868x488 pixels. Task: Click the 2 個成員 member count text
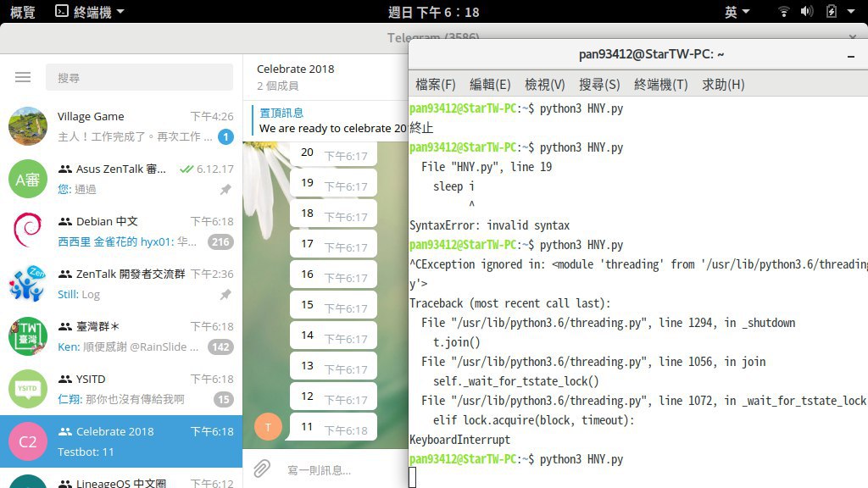point(277,86)
